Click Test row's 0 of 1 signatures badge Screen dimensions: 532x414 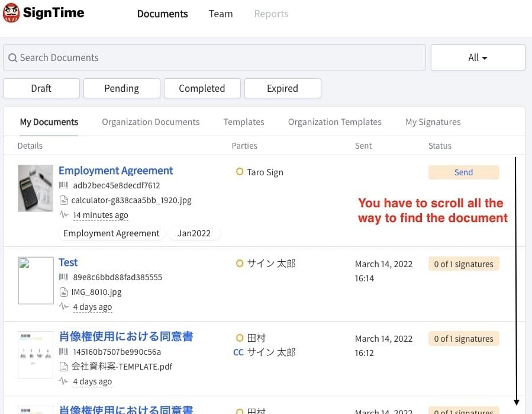pyautogui.click(x=463, y=264)
